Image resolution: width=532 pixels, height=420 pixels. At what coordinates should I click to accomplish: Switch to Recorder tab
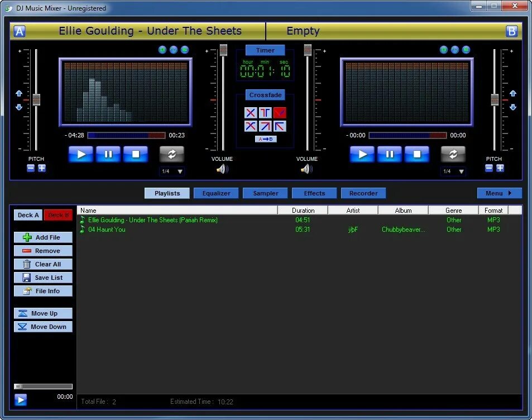click(363, 193)
